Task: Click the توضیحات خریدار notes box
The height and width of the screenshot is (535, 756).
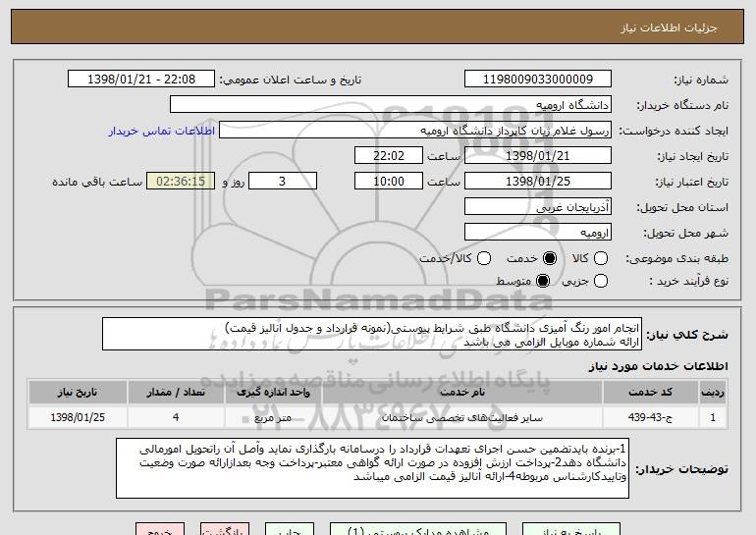Action: 372,468
